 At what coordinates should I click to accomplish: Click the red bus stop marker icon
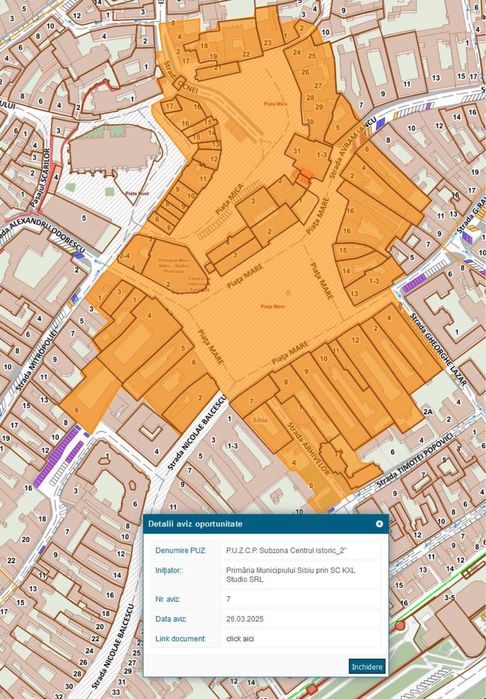(400, 625)
